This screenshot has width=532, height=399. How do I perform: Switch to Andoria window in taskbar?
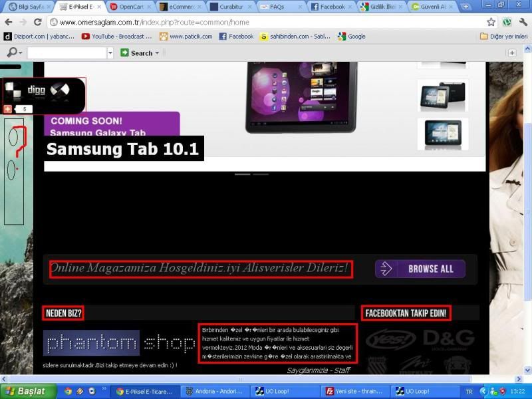click(215, 391)
